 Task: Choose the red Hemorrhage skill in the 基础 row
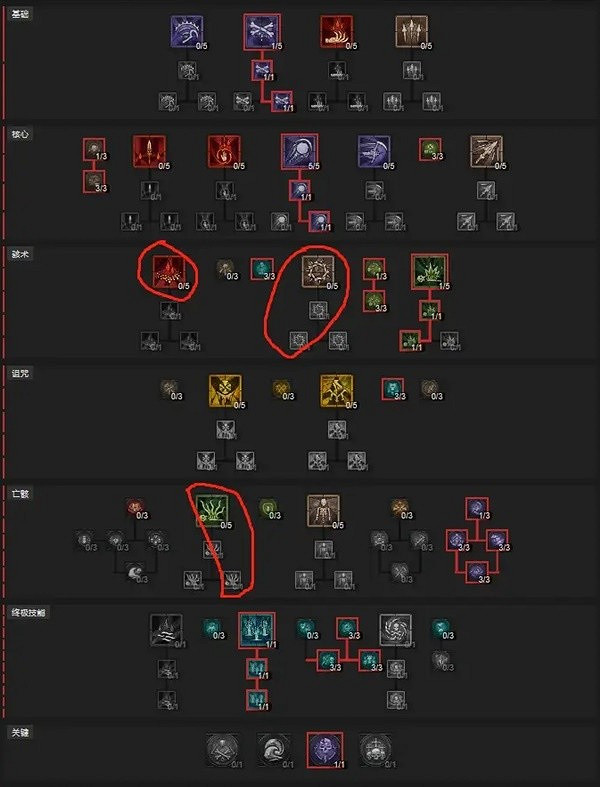336,32
